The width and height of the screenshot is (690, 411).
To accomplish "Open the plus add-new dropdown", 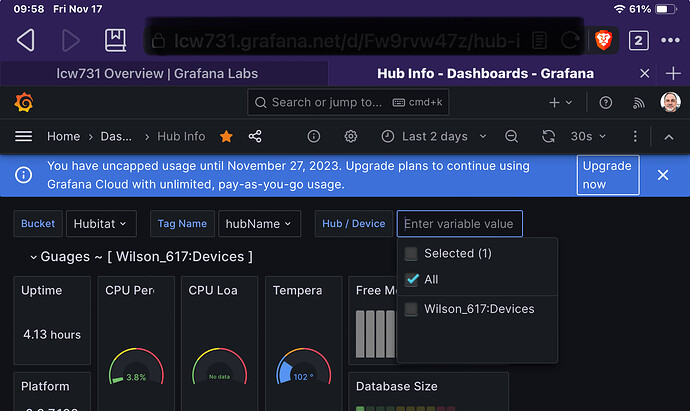I will point(561,103).
